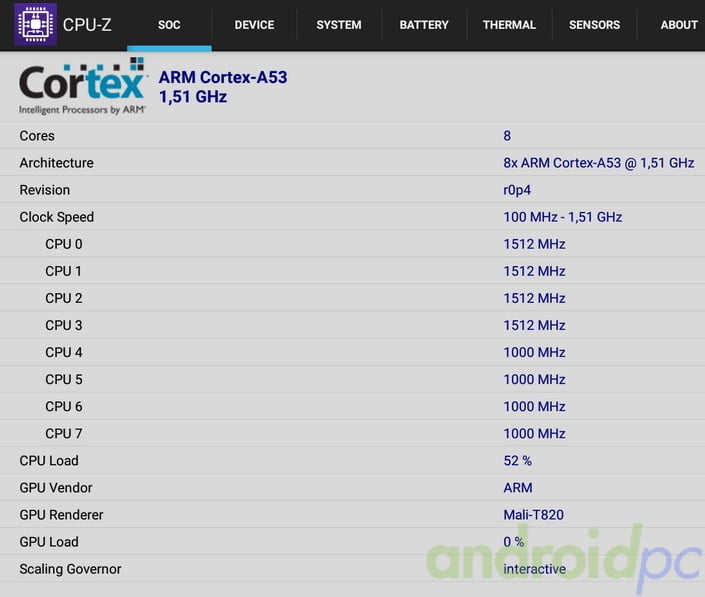Click the 0 % GPU load value
Screen dimensions: 705x597
coord(513,542)
